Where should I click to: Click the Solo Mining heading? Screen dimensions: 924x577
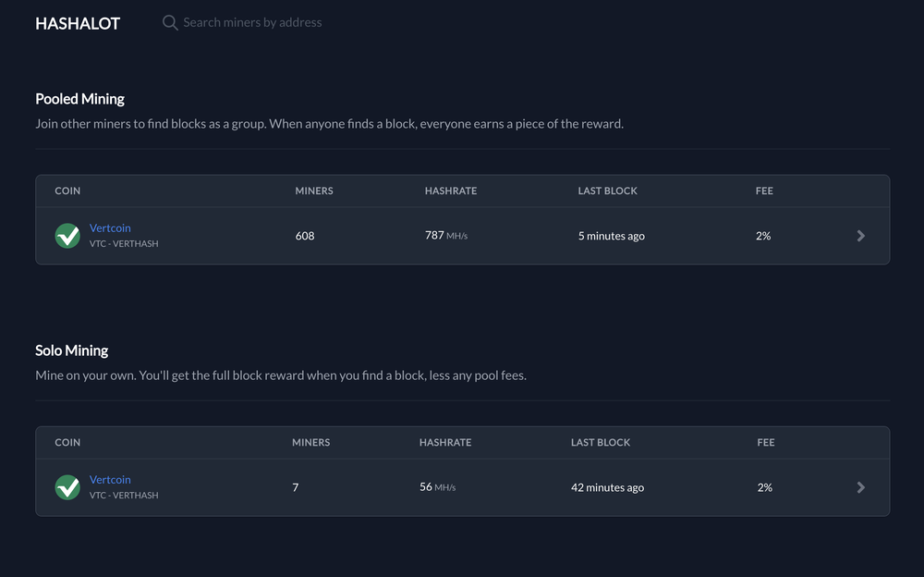[x=71, y=350]
